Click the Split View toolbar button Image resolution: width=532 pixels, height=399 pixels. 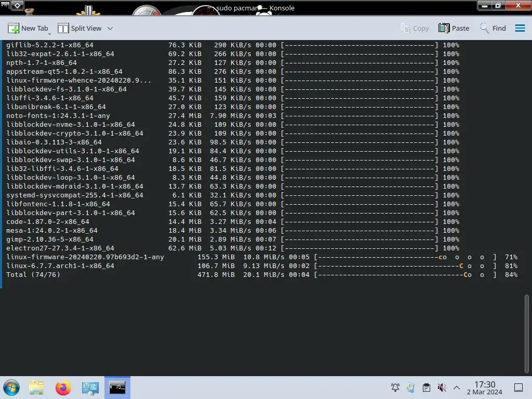click(79, 29)
